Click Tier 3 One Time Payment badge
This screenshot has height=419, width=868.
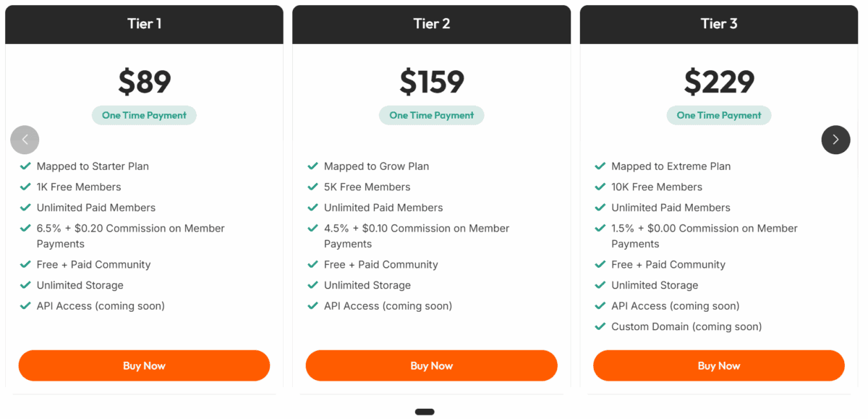point(718,115)
